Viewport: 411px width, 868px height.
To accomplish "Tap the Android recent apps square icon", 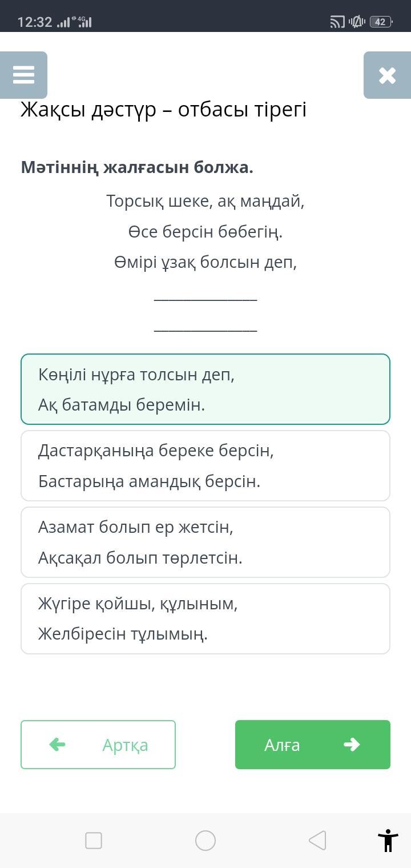I will click(x=94, y=841).
